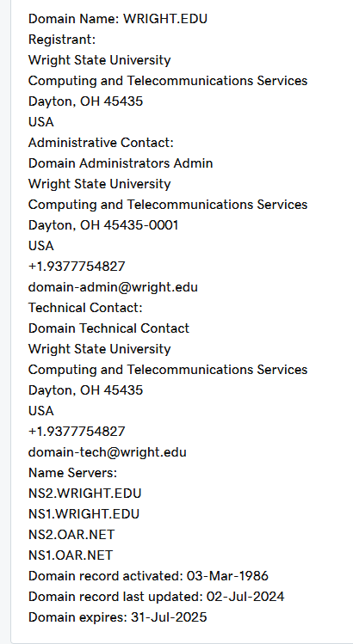
Task: Click the Name Servers heading
Action: point(73,473)
